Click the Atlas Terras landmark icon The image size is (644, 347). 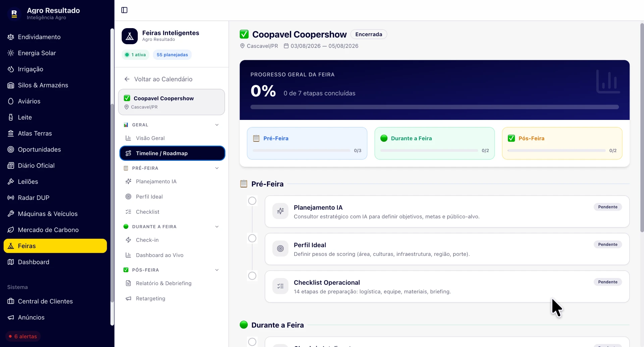coord(11,133)
